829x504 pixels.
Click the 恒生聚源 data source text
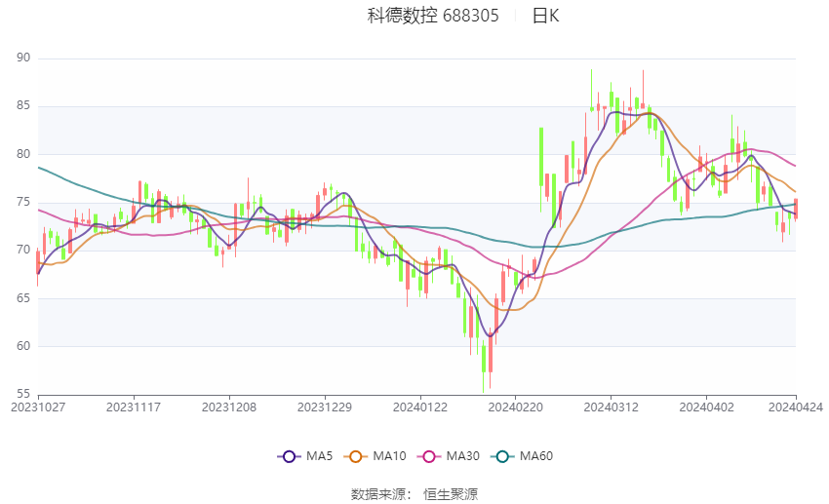(451, 494)
